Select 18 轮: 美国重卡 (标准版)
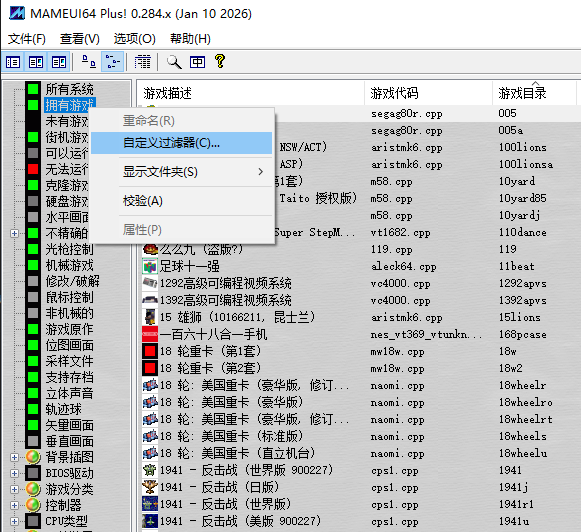581x532 pixels. click(x=232, y=436)
